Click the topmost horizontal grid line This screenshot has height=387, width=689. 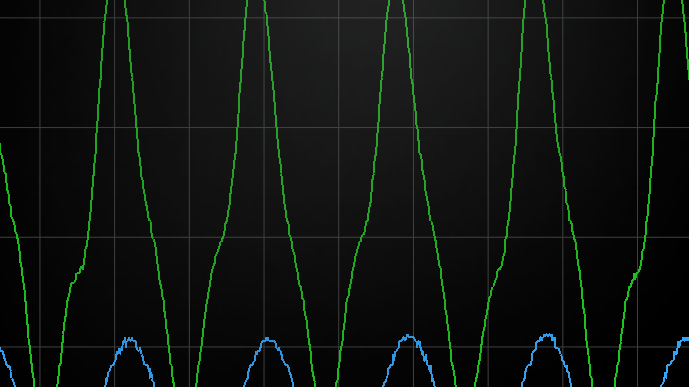344,18
